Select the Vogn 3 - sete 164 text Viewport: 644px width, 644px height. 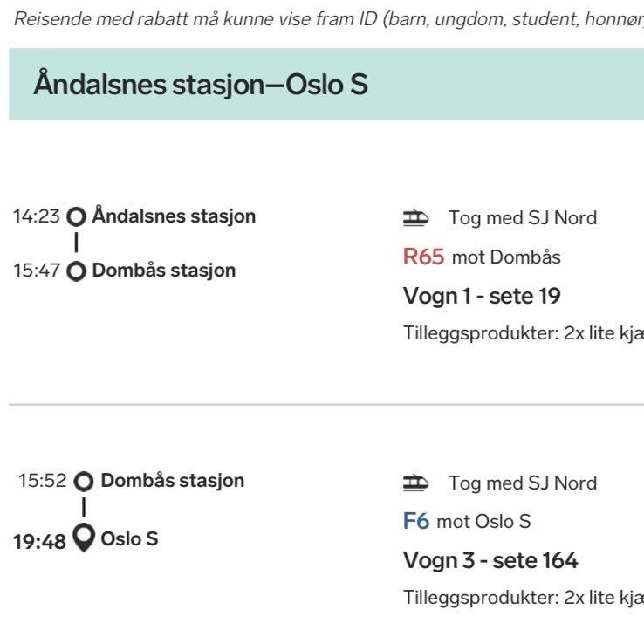(490, 560)
